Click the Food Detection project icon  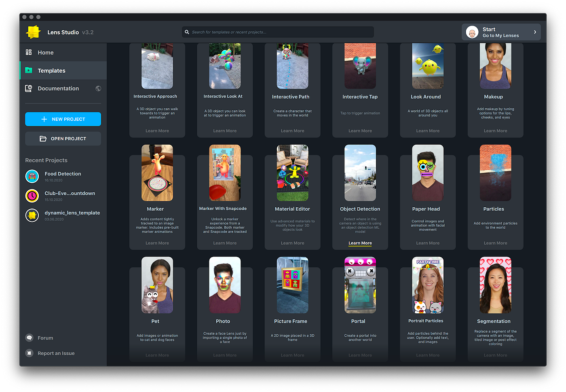tap(32, 176)
